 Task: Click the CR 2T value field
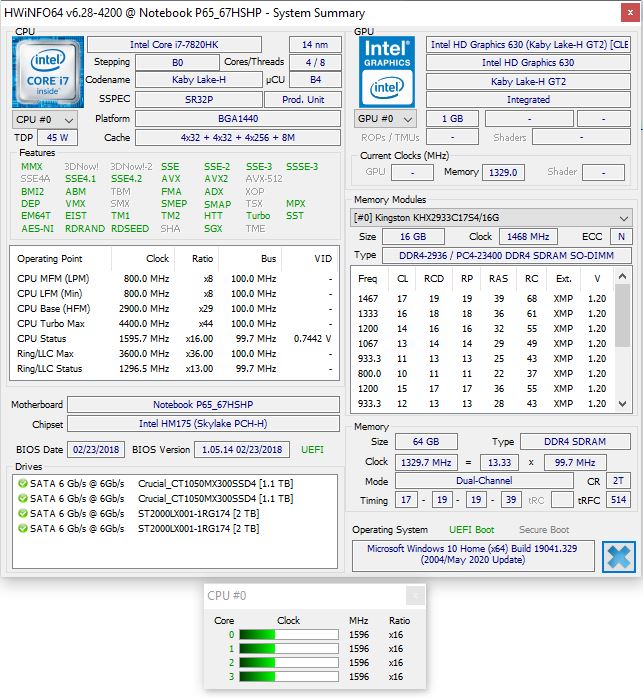619,481
